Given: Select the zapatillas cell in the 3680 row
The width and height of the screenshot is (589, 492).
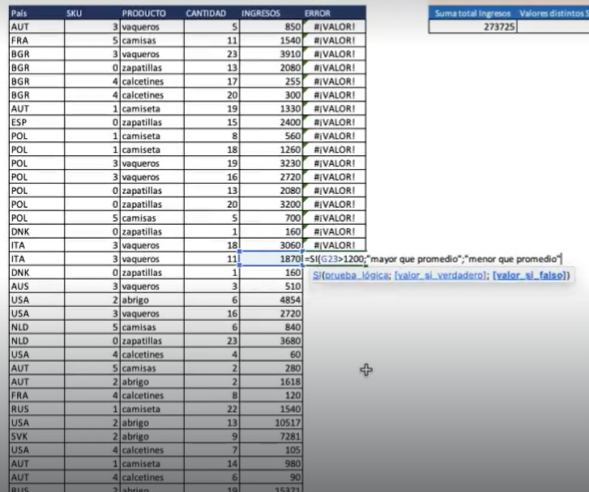Looking at the screenshot, I should click(152, 341).
